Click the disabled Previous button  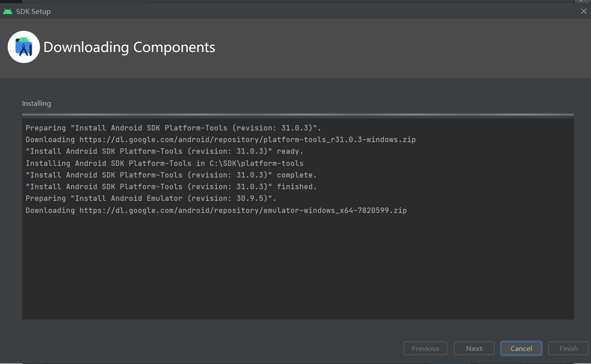(x=425, y=348)
